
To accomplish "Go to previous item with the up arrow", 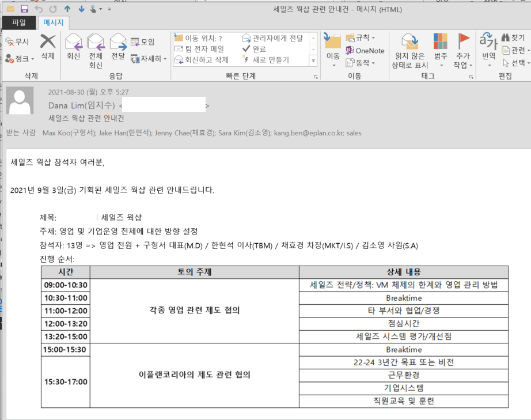I will click(x=67, y=9).
